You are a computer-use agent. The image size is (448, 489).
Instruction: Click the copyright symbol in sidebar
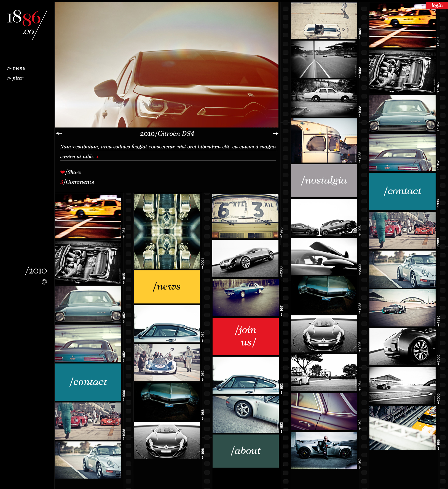[44, 282]
